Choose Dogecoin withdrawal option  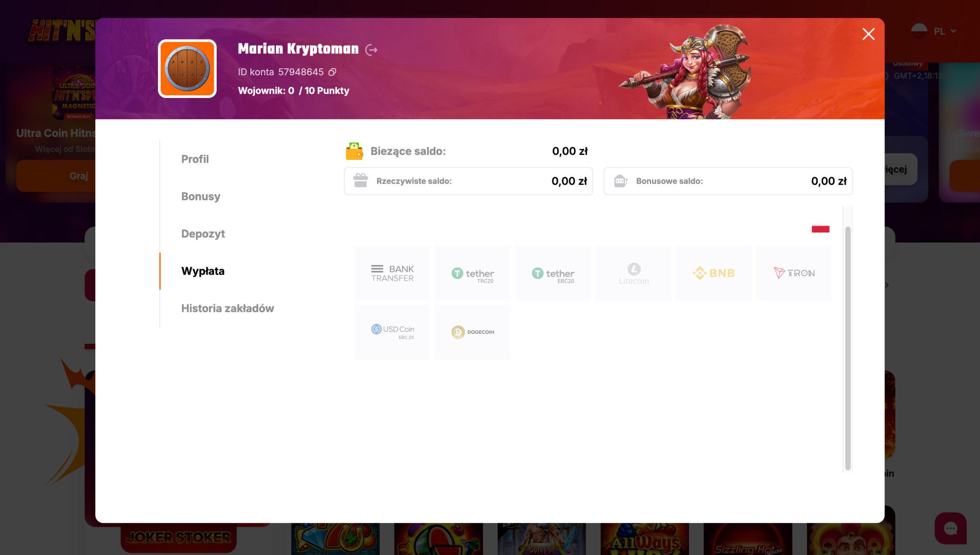[472, 332]
